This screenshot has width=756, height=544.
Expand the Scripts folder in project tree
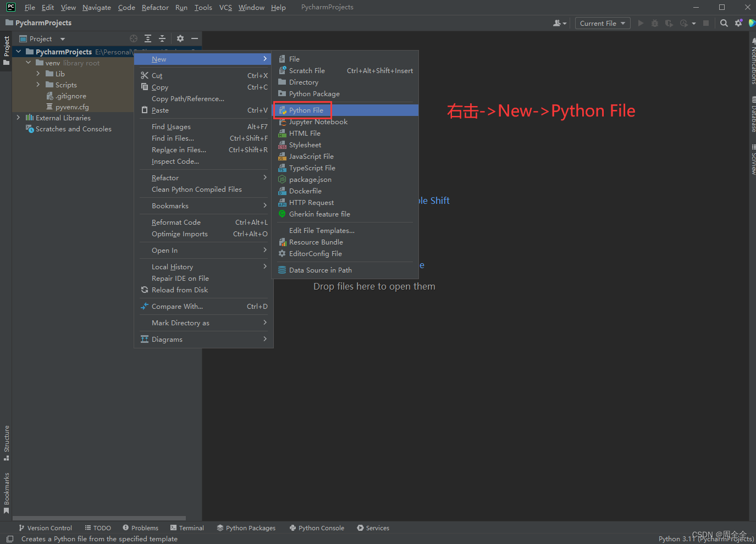click(x=38, y=85)
